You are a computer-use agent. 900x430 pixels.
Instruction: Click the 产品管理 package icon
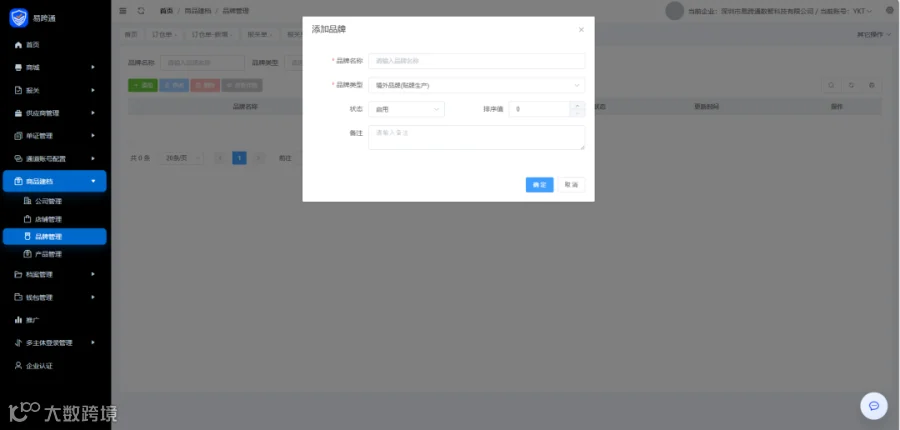[x=27, y=254]
